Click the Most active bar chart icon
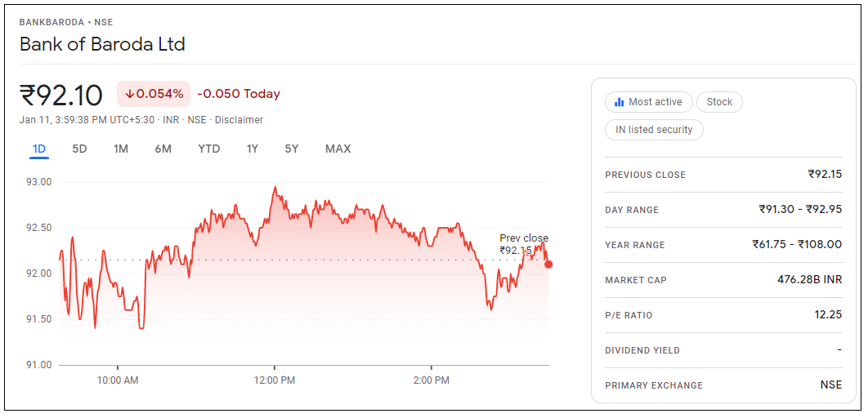The width and height of the screenshot is (868, 418). click(620, 102)
